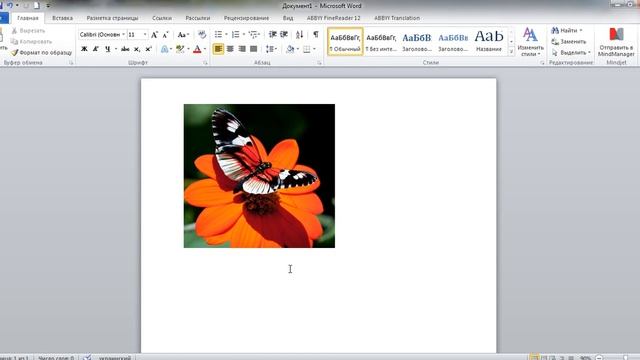640x360 pixels.
Task: Open Clipboard pane launcher
Action: point(71,63)
